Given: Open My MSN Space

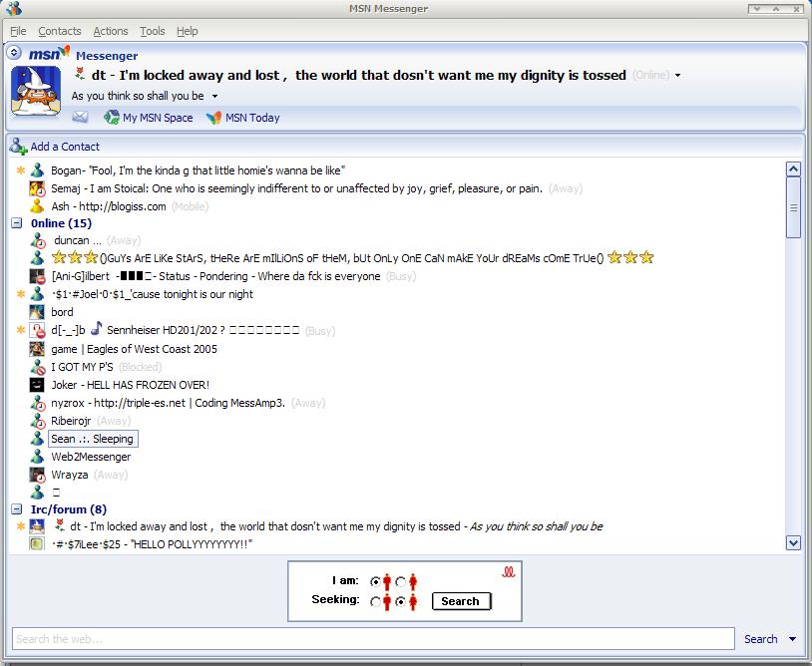Looking at the screenshot, I should [148, 118].
